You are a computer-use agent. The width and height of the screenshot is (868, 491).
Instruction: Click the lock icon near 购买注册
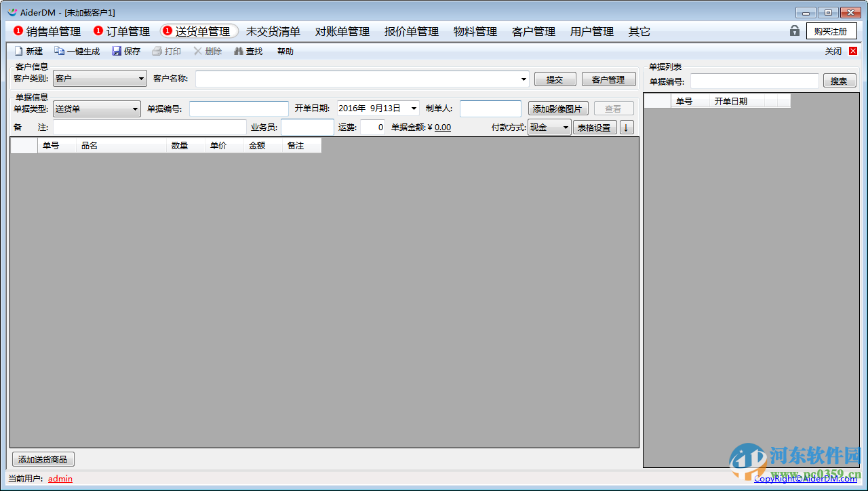(x=793, y=31)
